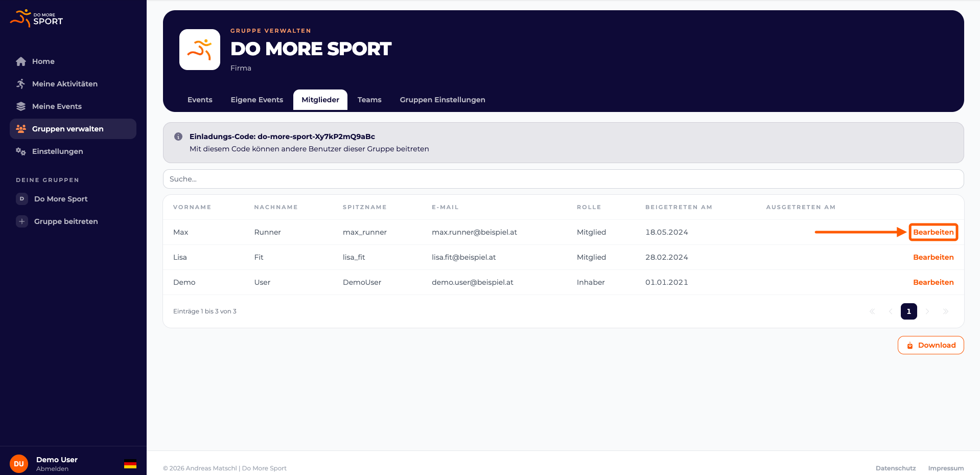Click the date 18.05.2024
Screen dimensions: 980x475
[667, 232]
